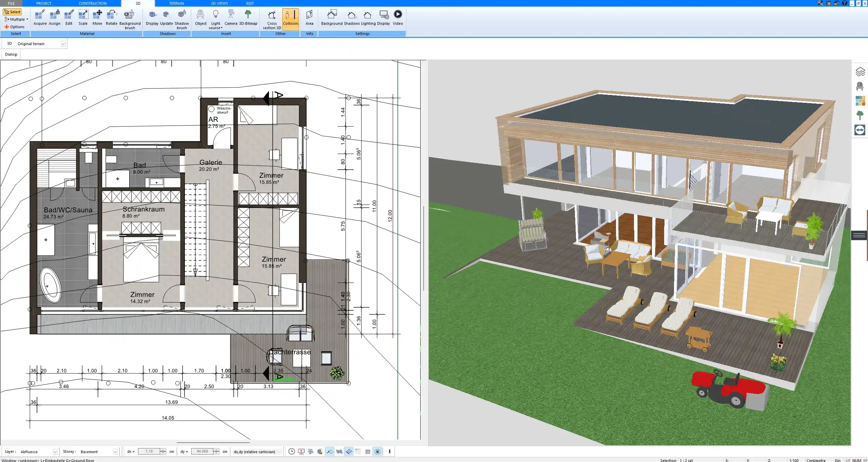Toggle the camera icon in bottom toolbar

coord(311,451)
